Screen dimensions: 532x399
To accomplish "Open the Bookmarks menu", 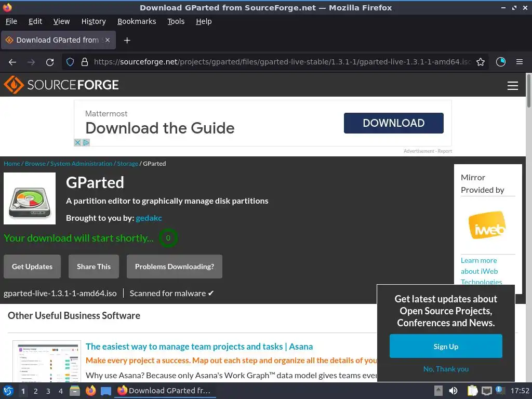I will coord(137,21).
